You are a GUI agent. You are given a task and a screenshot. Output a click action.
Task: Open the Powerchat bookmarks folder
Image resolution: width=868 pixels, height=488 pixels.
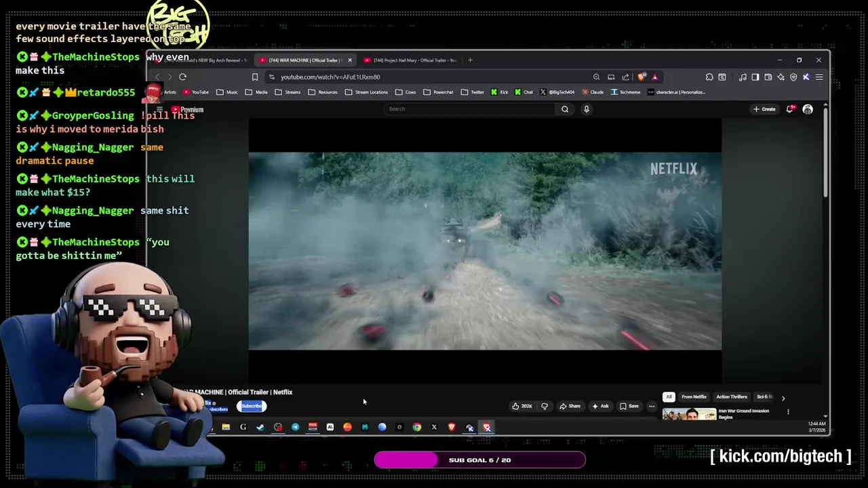point(438,92)
